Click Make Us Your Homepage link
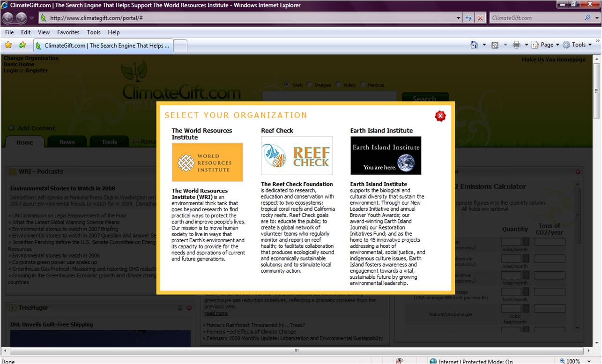Viewport: 602px width, 364px height. 554,59
